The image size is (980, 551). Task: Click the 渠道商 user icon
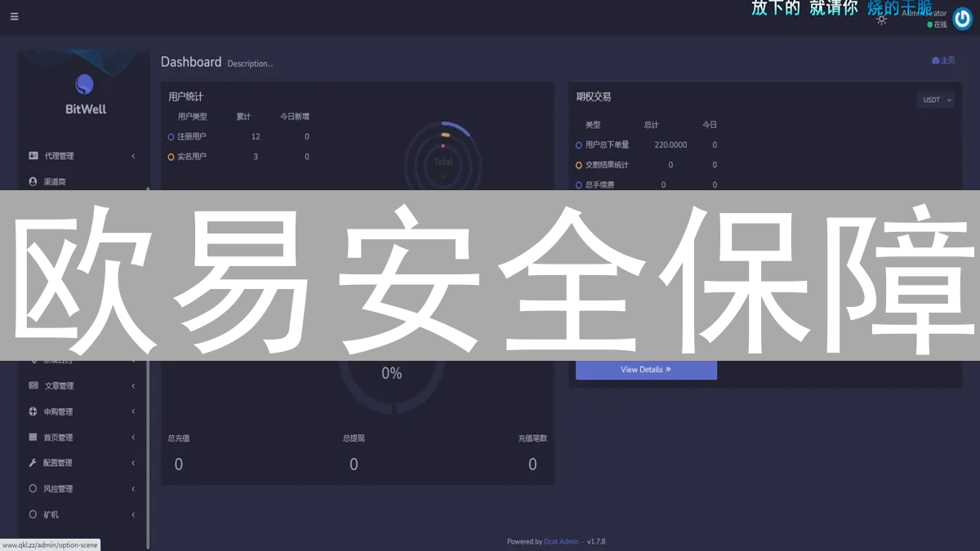pyautogui.click(x=33, y=181)
